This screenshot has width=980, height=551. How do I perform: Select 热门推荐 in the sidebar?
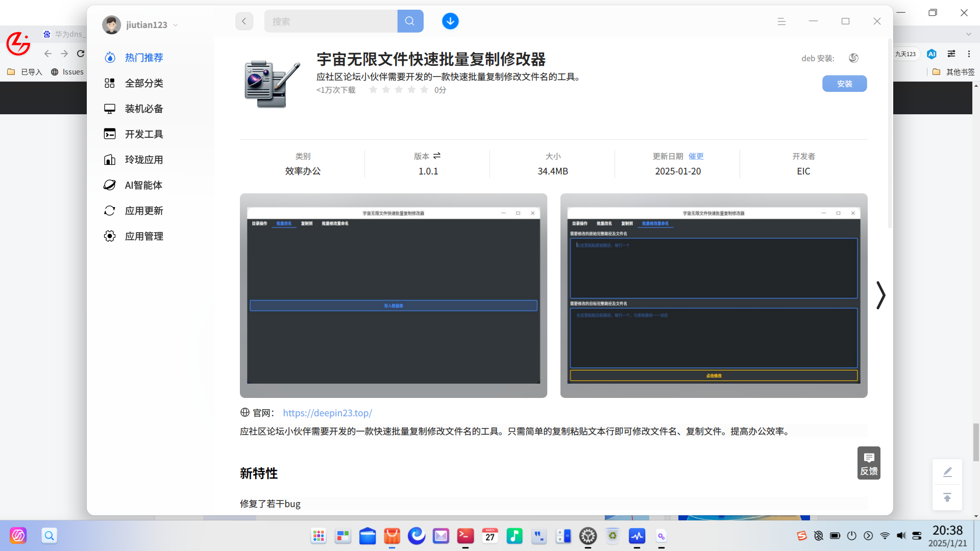pyautogui.click(x=144, y=58)
